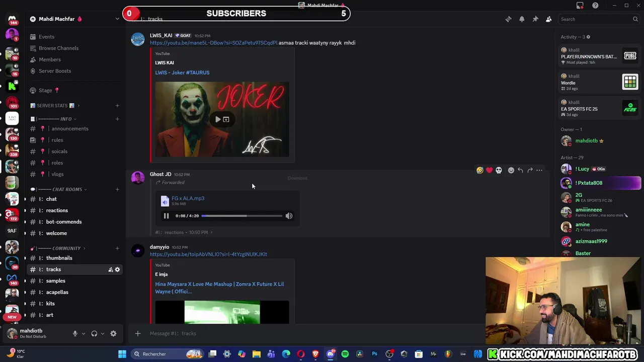644x362 pixels.
Task: Create invite for tracks channel
Action: click(x=110, y=270)
